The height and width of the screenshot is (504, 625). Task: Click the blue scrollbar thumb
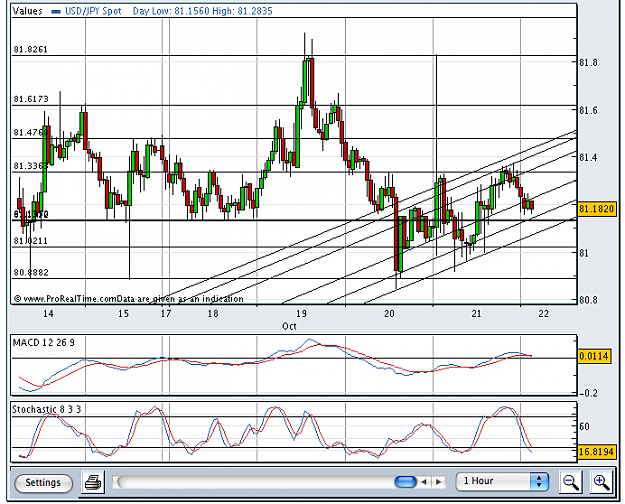[405, 482]
